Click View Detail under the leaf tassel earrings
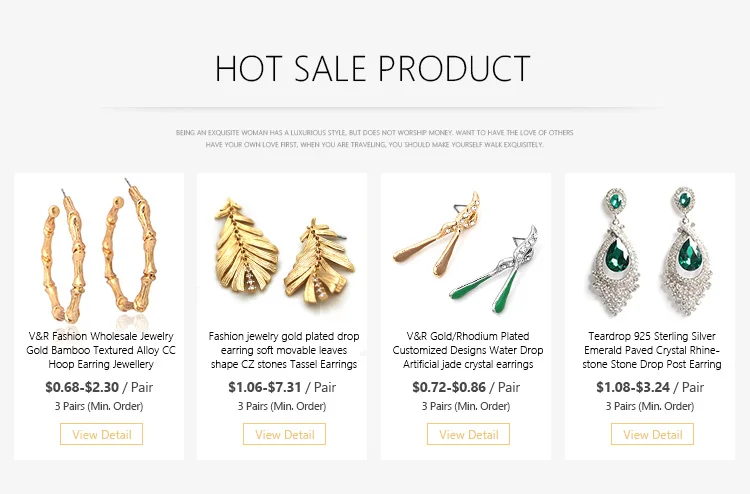Viewport: 750px width, 494px height. tap(284, 434)
